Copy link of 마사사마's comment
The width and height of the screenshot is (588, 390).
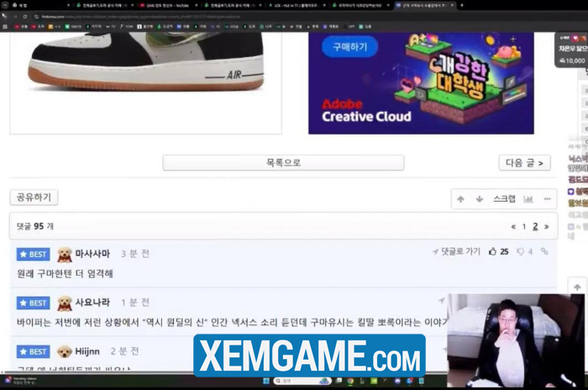[544, 251]
